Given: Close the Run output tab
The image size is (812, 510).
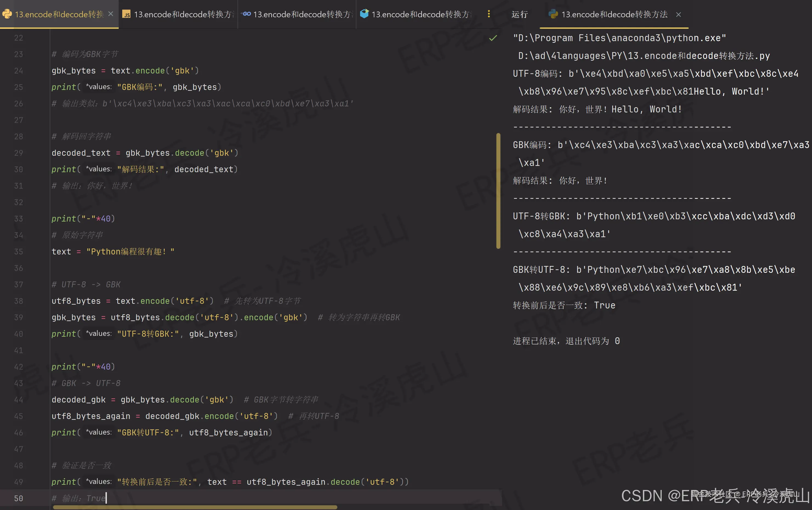Looking at the screenshot, I should 679,15.
